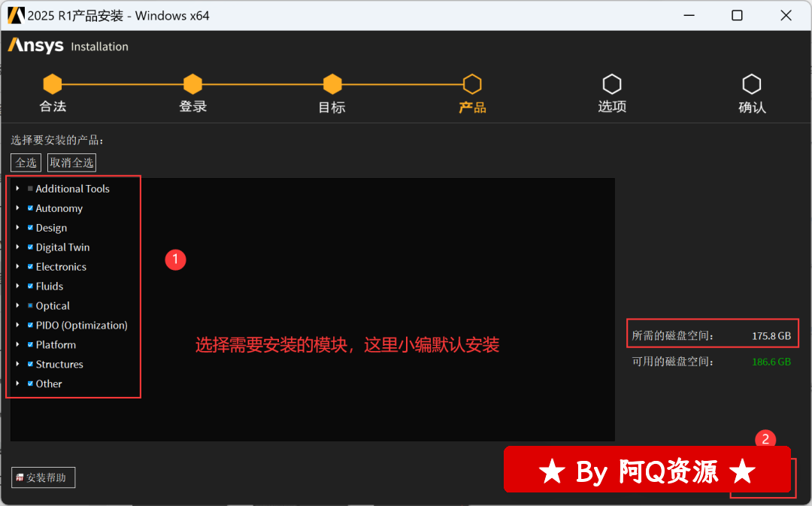Expand the Digital Twin tree node
The image size is (812, 506).
pos(17,247)
